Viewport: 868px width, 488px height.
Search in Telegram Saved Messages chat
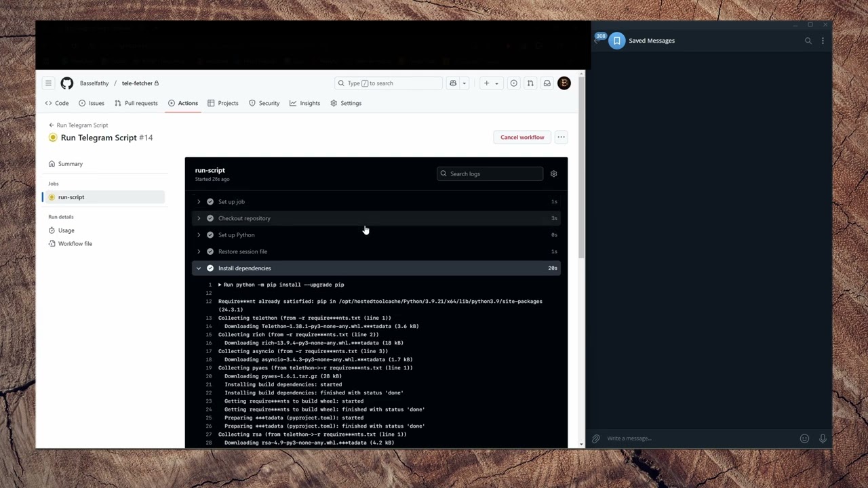808,41
